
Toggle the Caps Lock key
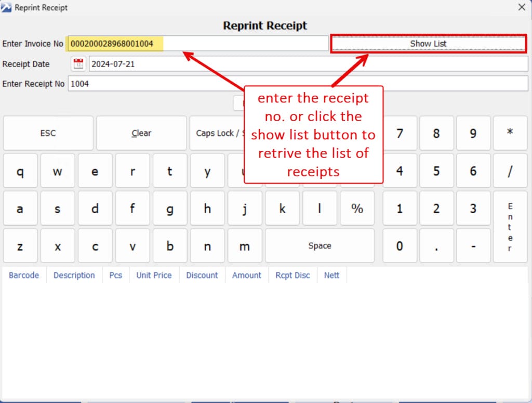(216, 133)
